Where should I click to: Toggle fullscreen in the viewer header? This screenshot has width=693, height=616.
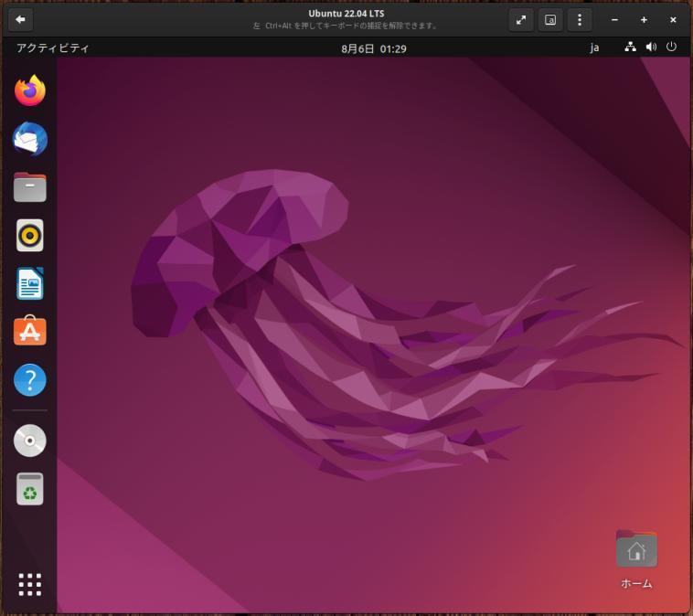click(521, 20)
